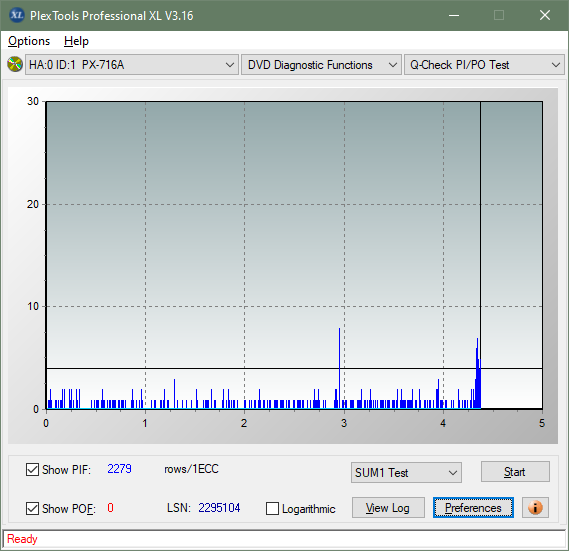Toggle the Show PIF checkbox

tap(32, 469)
